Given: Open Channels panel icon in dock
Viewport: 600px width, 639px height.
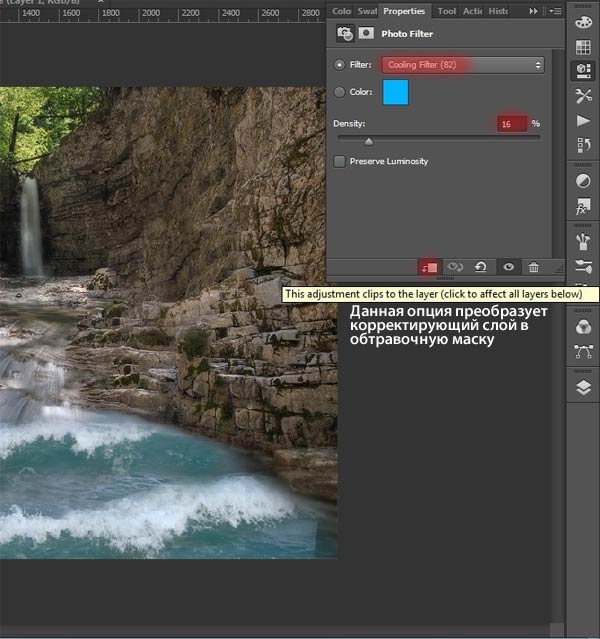Looking at the screenshot, I should pyautogui.click(x=583, y=327).
